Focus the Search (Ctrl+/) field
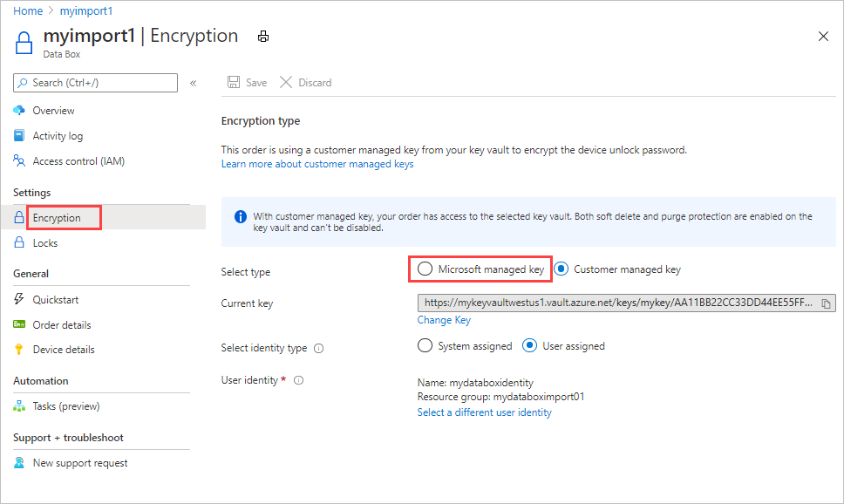The image size is (844, 504). pos(95,83)
